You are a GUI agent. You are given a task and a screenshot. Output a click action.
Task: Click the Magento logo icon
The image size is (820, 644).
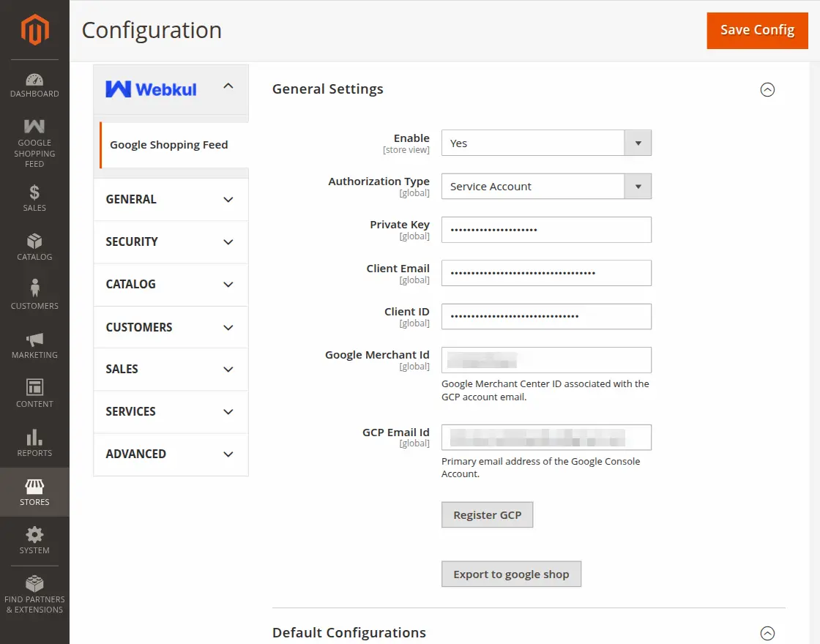(34, 30)
